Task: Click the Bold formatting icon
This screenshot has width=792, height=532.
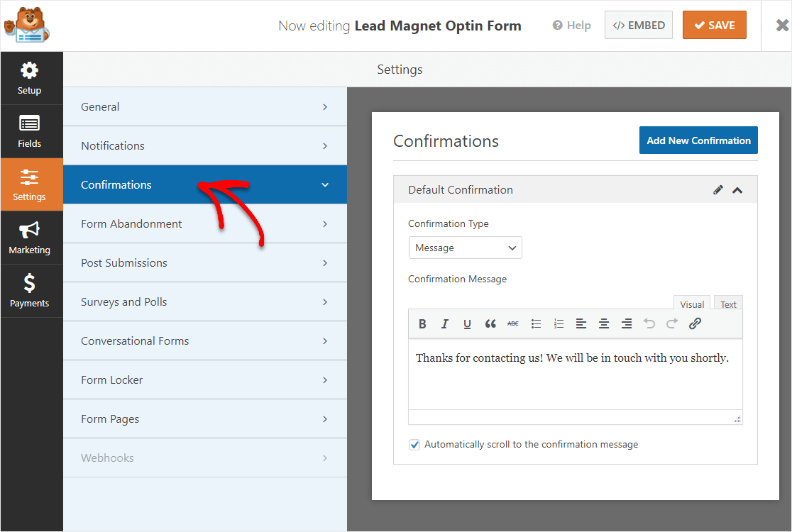Action: [x=422, y=324]
